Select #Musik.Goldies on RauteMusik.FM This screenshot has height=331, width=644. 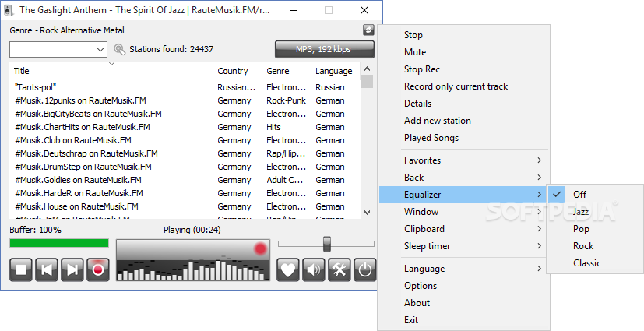185,180
